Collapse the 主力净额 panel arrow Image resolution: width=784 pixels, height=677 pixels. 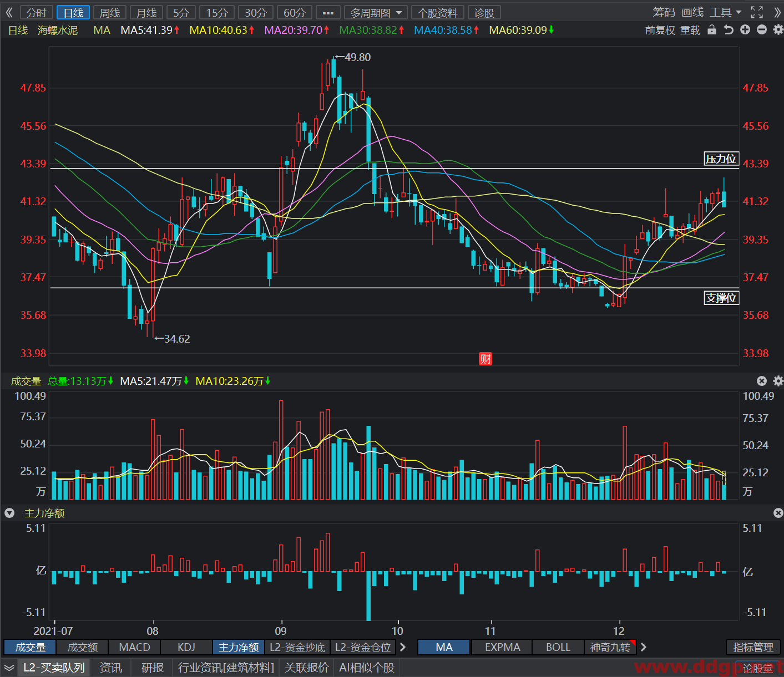coord(9,513)
